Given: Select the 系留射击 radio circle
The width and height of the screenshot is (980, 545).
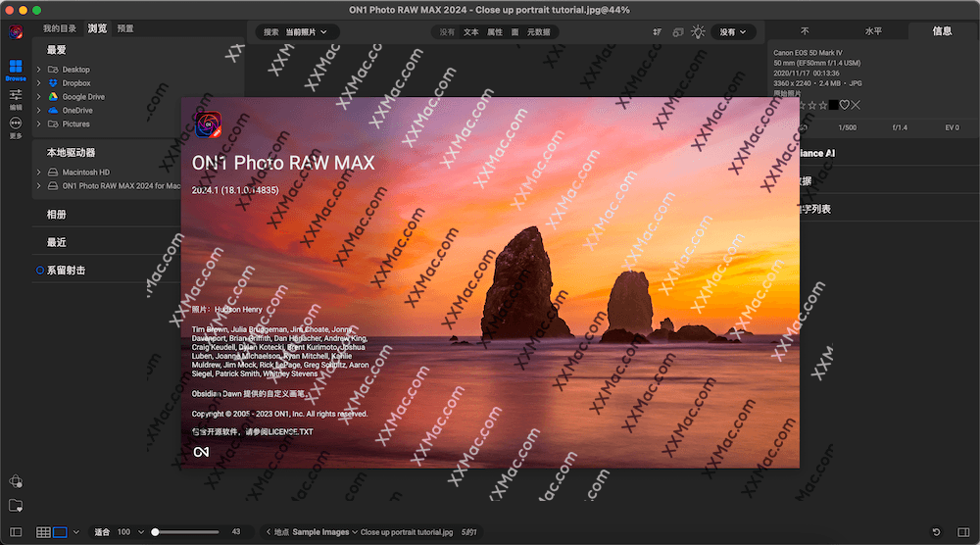Looking at the screenshot, I should tap(40, 271).
